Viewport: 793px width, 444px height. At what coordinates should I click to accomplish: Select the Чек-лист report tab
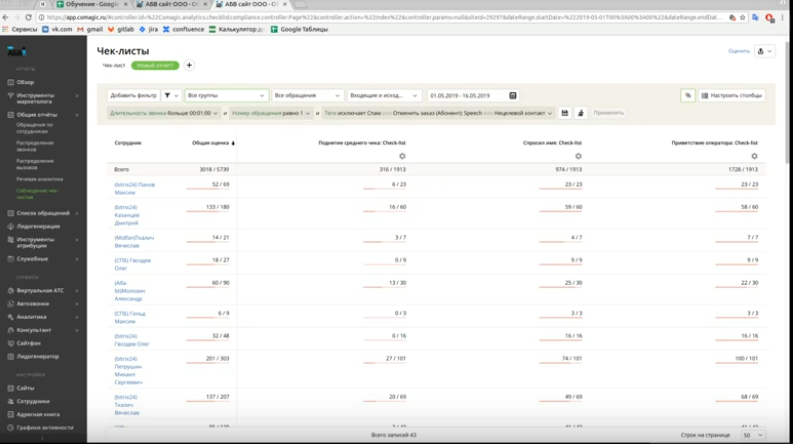114,65
